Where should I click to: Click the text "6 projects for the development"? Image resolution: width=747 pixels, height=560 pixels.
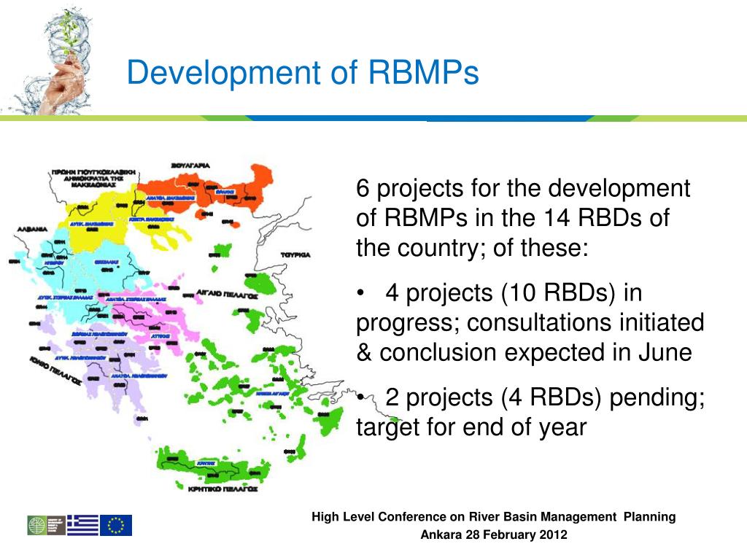pyautogui.click(x=522, y=188)
